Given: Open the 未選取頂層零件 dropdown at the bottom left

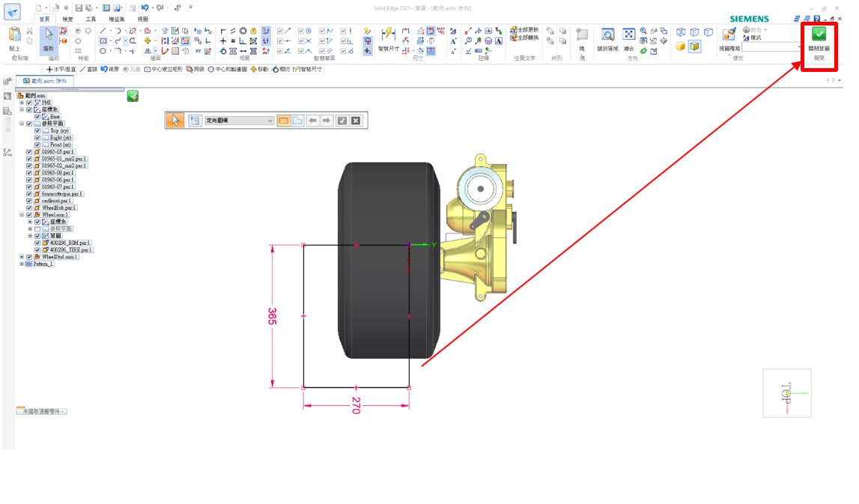Looking at the screenshot, I should (42, 411).
